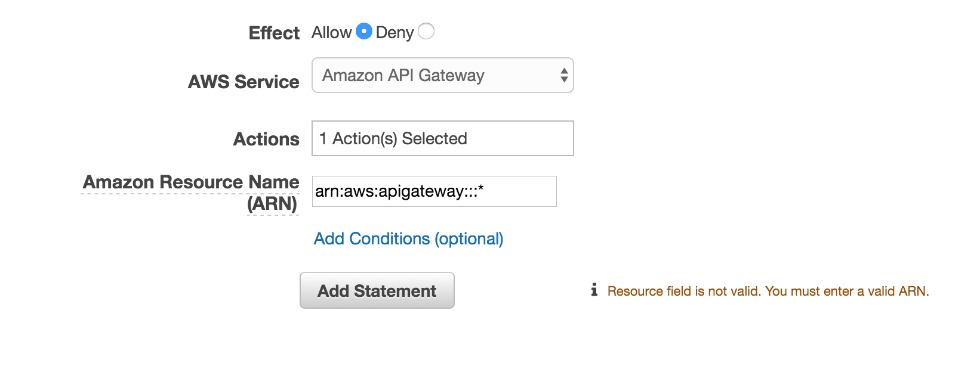Select the Deny radio button

click(x=426, y=31)
